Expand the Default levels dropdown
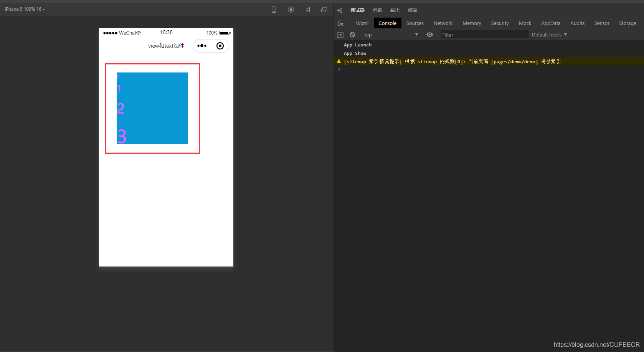The width and height of the screenshot is (644, 352). pos(549,35)
